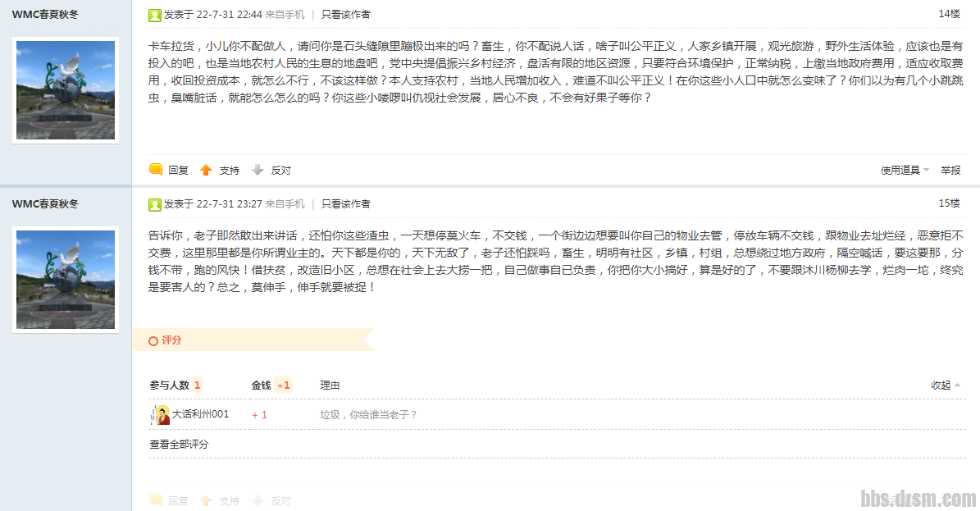Filter post 14 by 只看该作者
Screen dimensions: 980x511
click(345, 15)
